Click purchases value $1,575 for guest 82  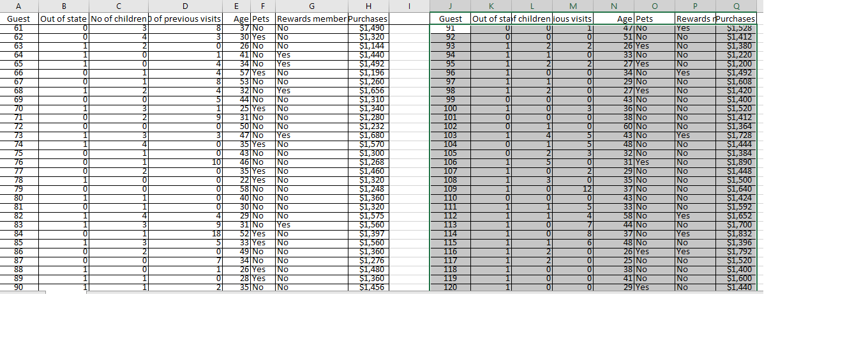click(368, 216)
